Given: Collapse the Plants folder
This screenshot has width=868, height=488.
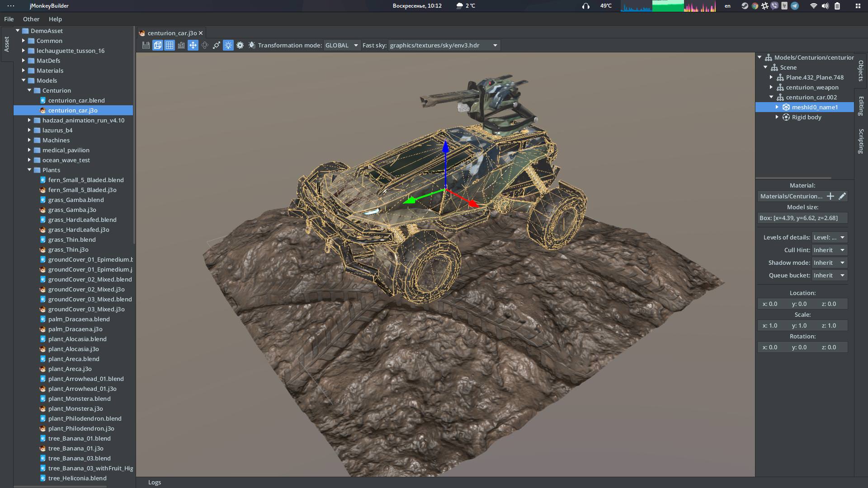Looking at the screenshot, I should 29,170.
